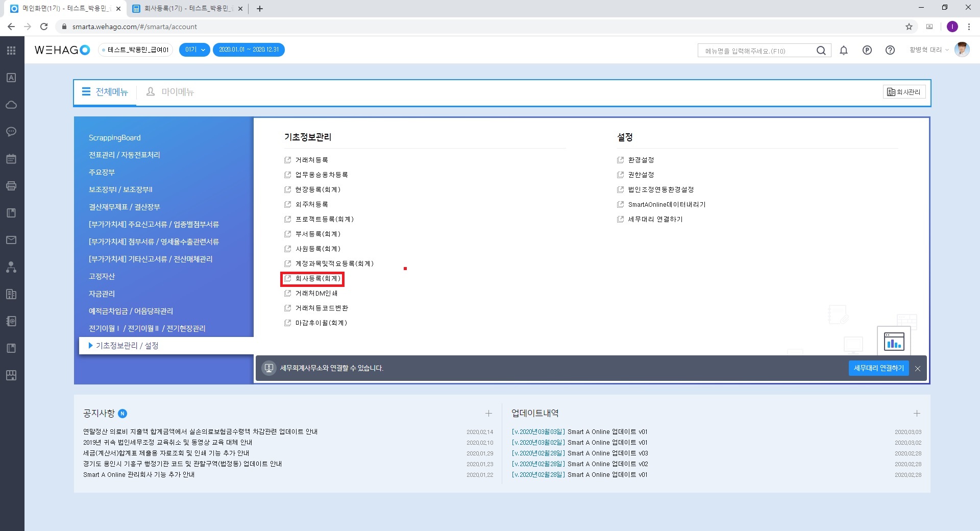
Task: Expand 공지사항 with the plus icon
Action: [x=488, y=413]
